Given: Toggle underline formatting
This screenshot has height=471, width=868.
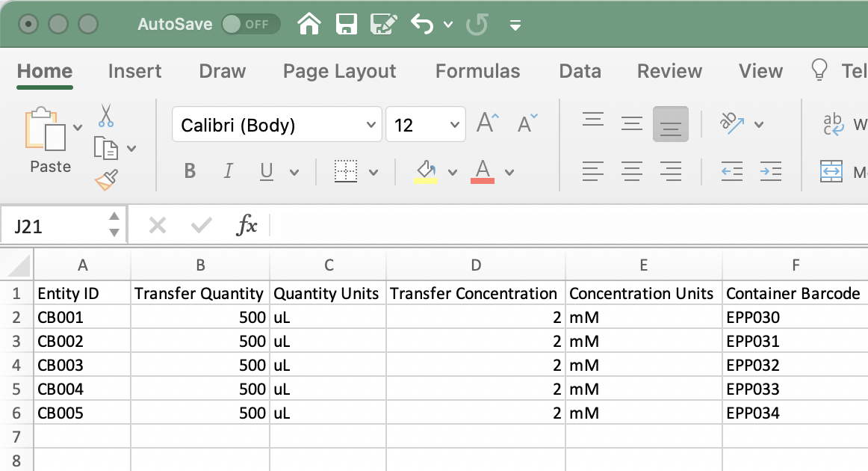Looking at the screenshot, I should (266, 171).
